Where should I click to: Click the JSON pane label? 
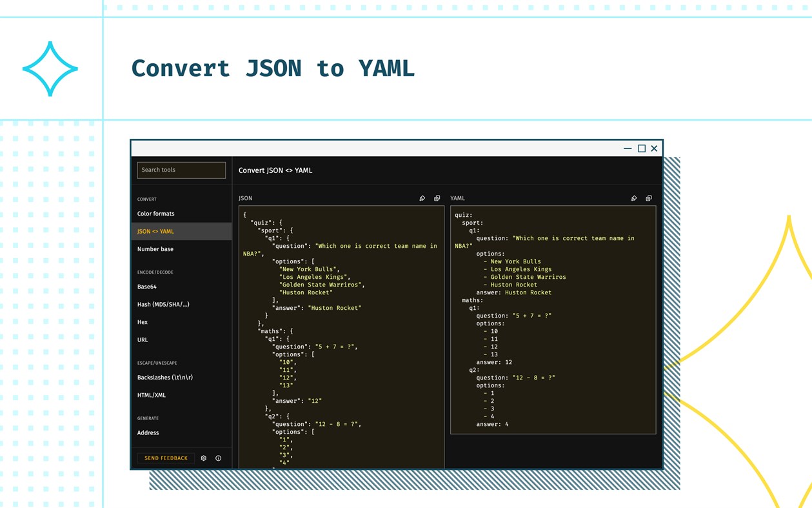[246, 198]
